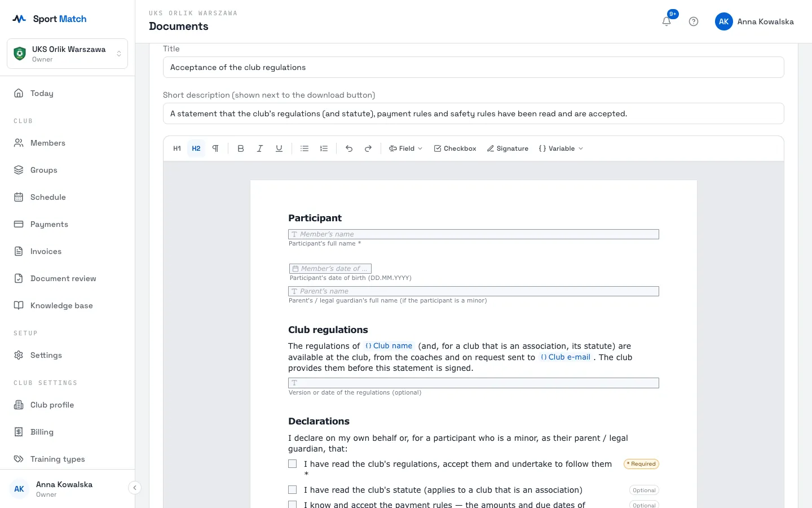The image size is (812, 508).
Task: Apply Heading 1 style in toolbar
Action: (x=177, y=148)
